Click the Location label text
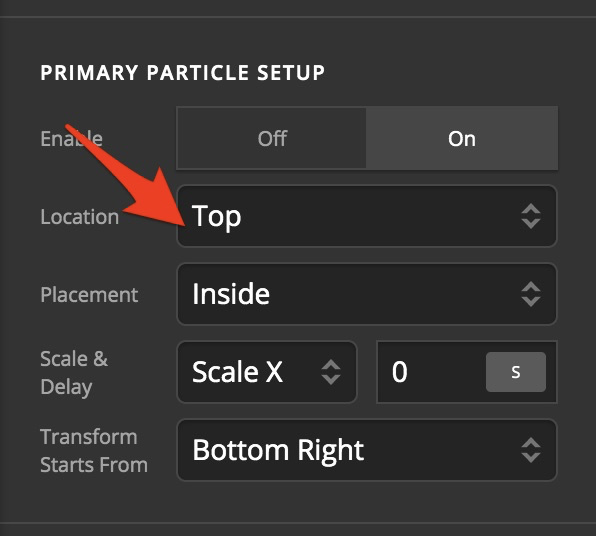Screen dimensions: 596x536 point(79,217)
